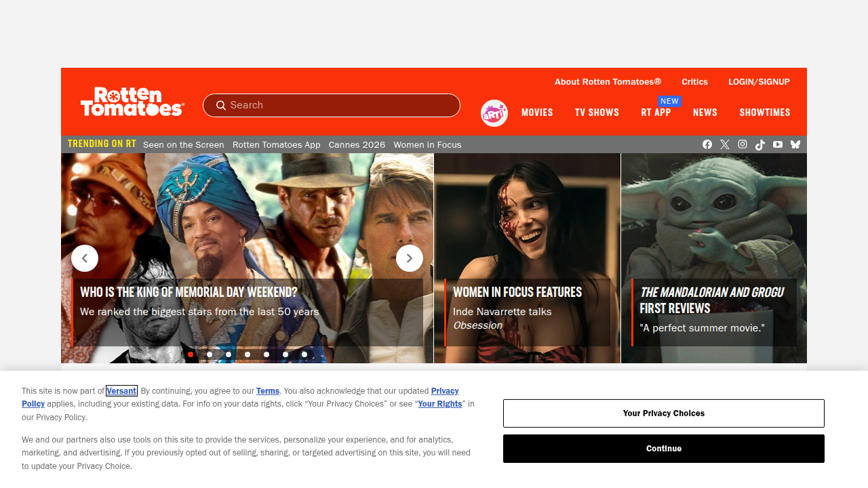Select the second carousel dot
This screenshot has height=488, width=868.
tap(210, 354)
